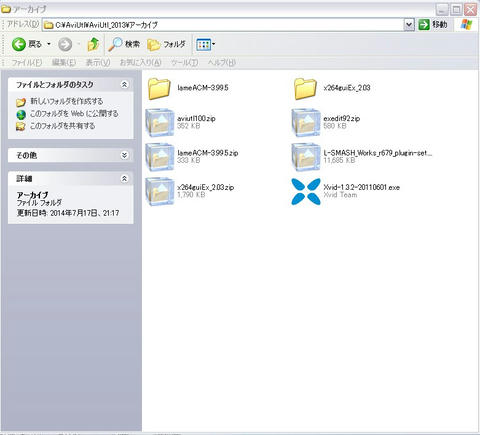This screenshot has height=435, width=480.
Task: Click the aviutl100.zip file name
Action: [x=196, y=118]
